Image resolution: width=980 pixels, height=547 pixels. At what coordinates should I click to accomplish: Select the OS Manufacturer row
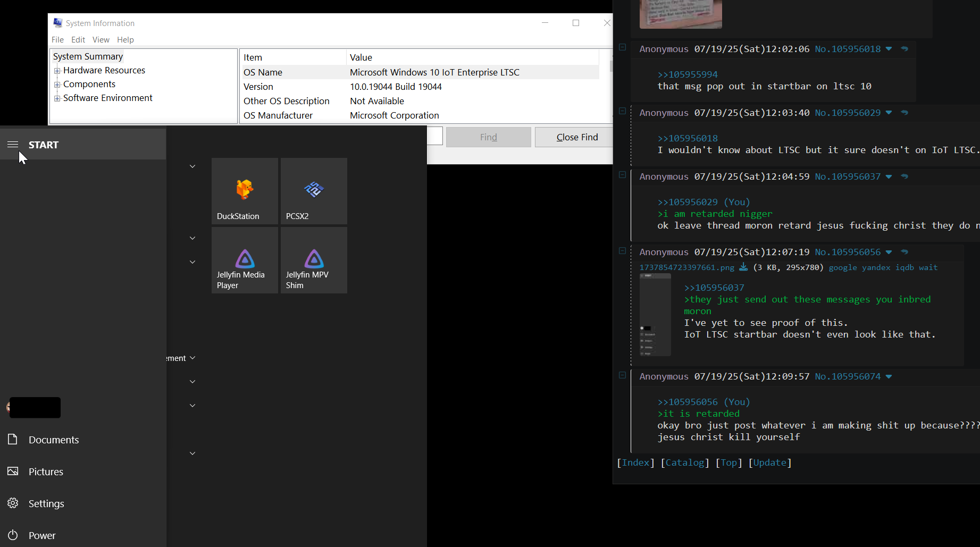(x=420, y=115)
